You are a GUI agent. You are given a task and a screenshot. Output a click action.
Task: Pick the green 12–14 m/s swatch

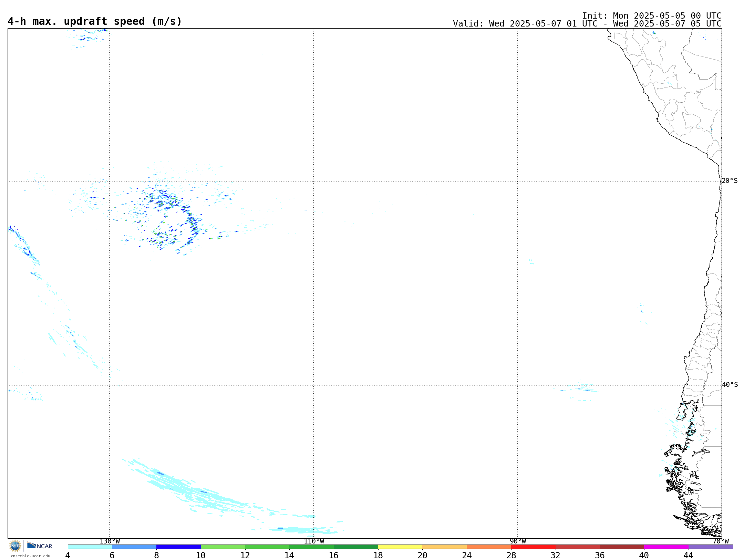(x=267, y=547)
